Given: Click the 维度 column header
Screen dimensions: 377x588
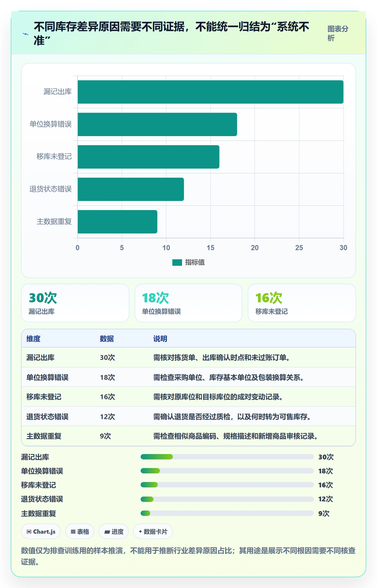Looking at the screenshot, I should [x=33, y=339].
